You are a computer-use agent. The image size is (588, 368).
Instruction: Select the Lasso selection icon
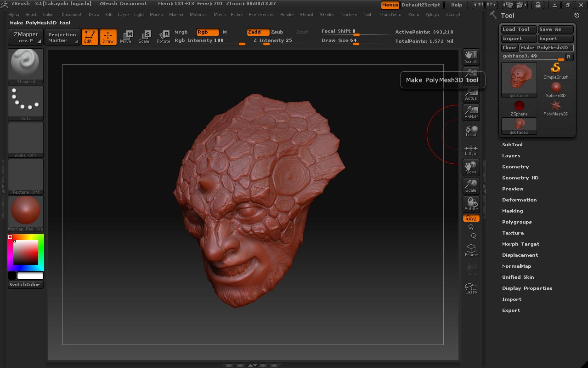(471, 288)
